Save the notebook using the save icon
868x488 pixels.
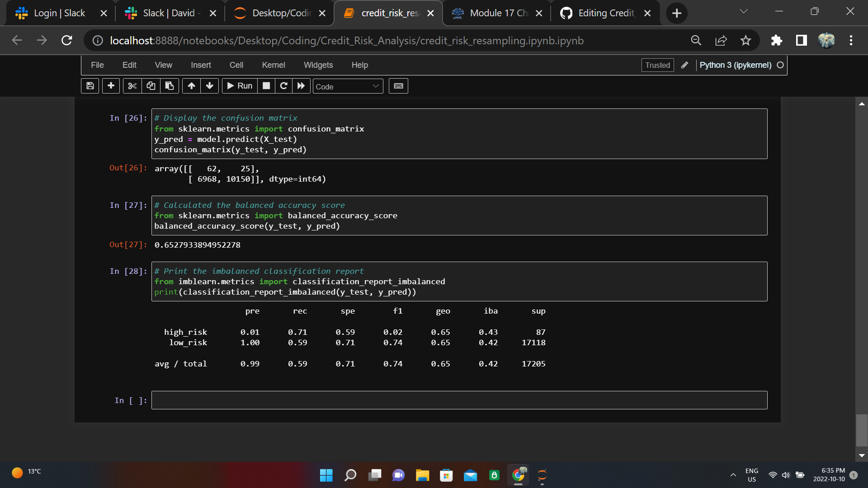click(90, 86)
